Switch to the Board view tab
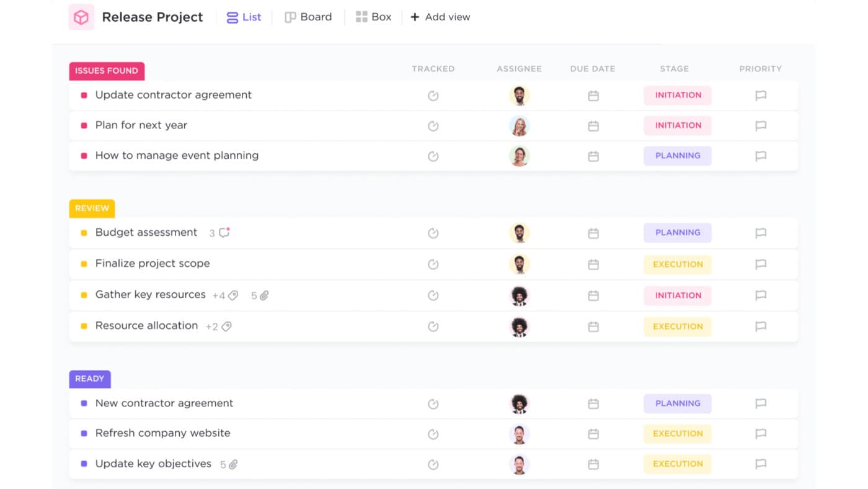The height and width of the screenshot is (489, 868). 308,17
